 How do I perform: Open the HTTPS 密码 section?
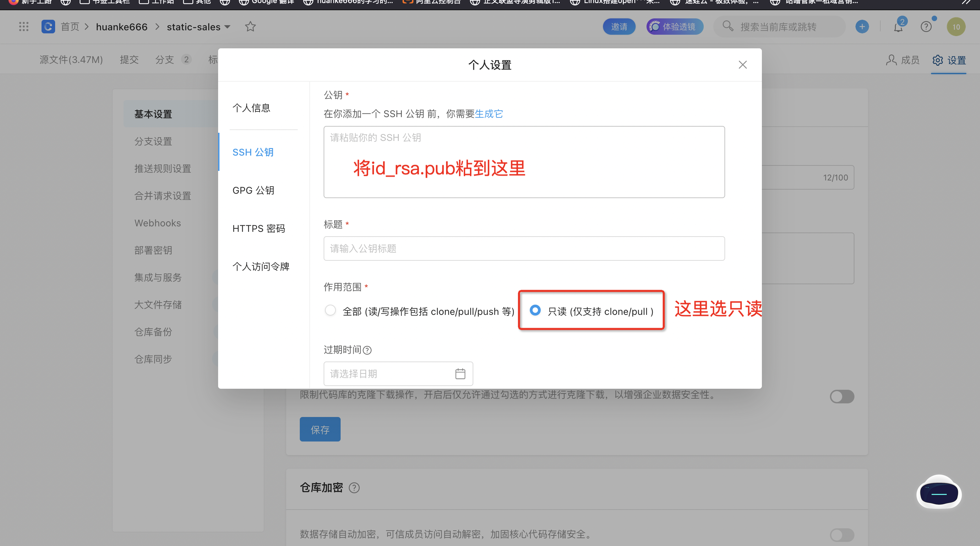[x=258, y=228]
